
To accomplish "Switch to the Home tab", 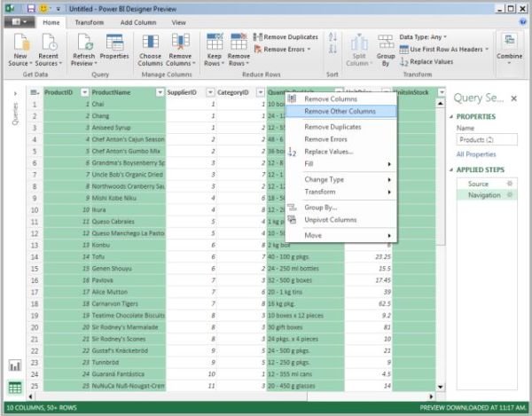I will pos(51,22).
